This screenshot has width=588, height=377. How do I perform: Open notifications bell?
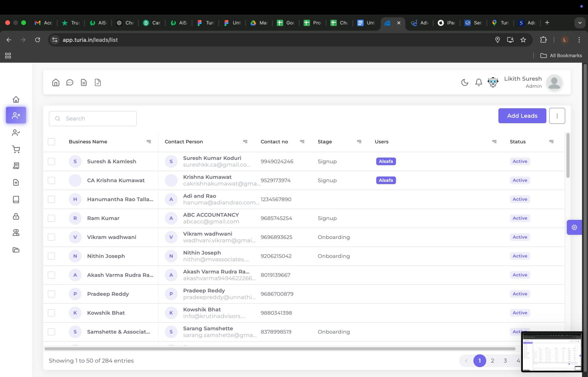479,82
